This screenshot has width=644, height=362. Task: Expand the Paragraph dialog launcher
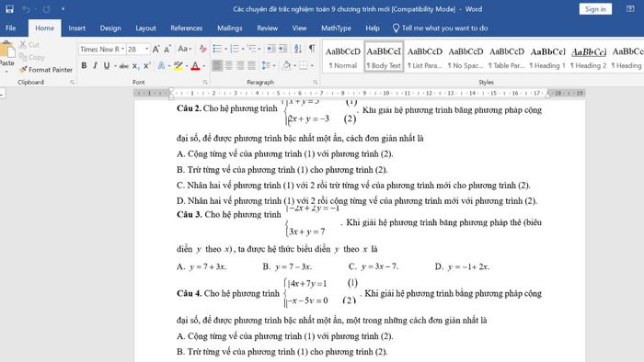point(315,83)
